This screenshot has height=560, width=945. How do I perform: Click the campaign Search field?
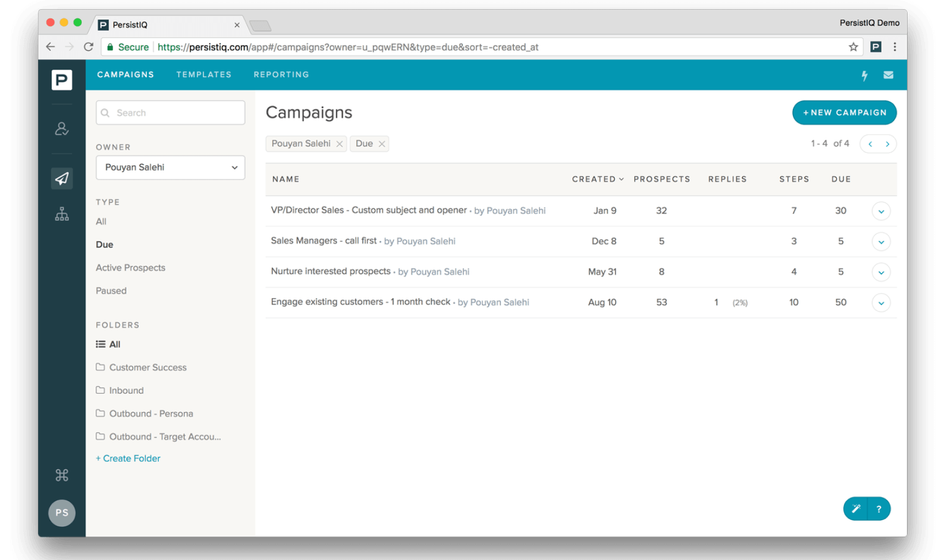click(x=170, y=113)
